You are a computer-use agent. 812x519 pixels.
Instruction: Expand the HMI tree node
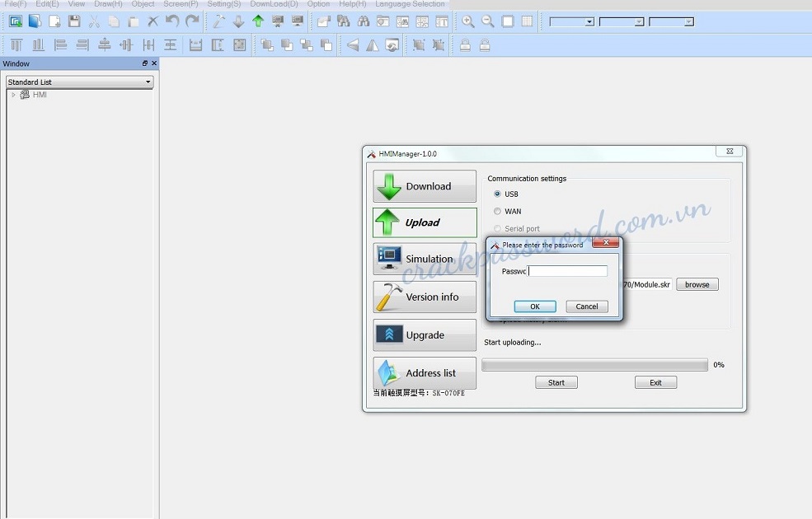[x=13, y=95]
